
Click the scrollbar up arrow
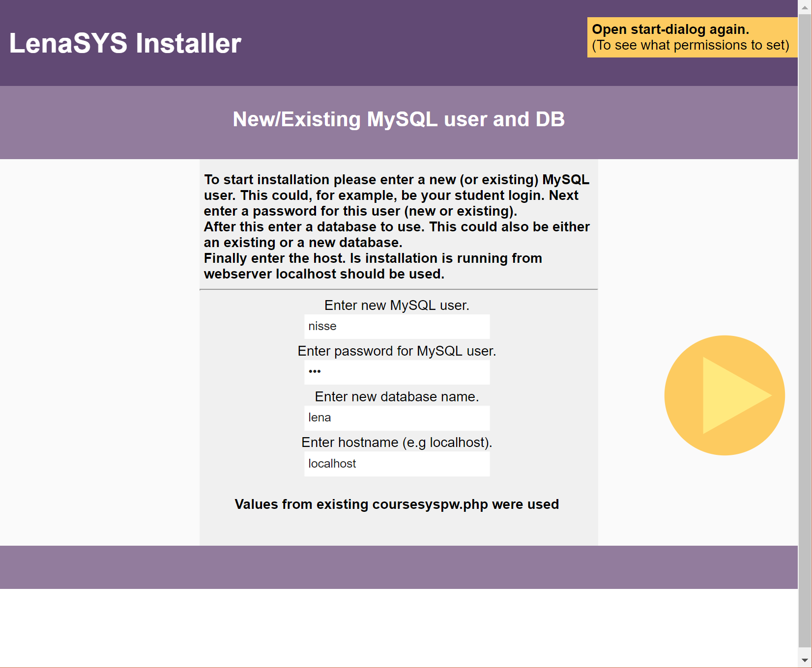pyautogui.click(x=805, y=7)
